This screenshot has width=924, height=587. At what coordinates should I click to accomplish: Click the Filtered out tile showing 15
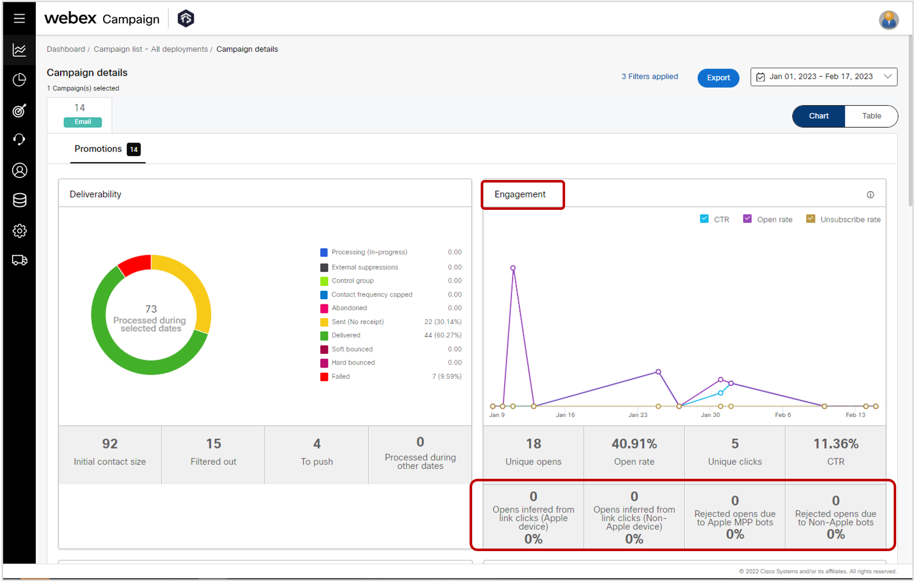213,455
